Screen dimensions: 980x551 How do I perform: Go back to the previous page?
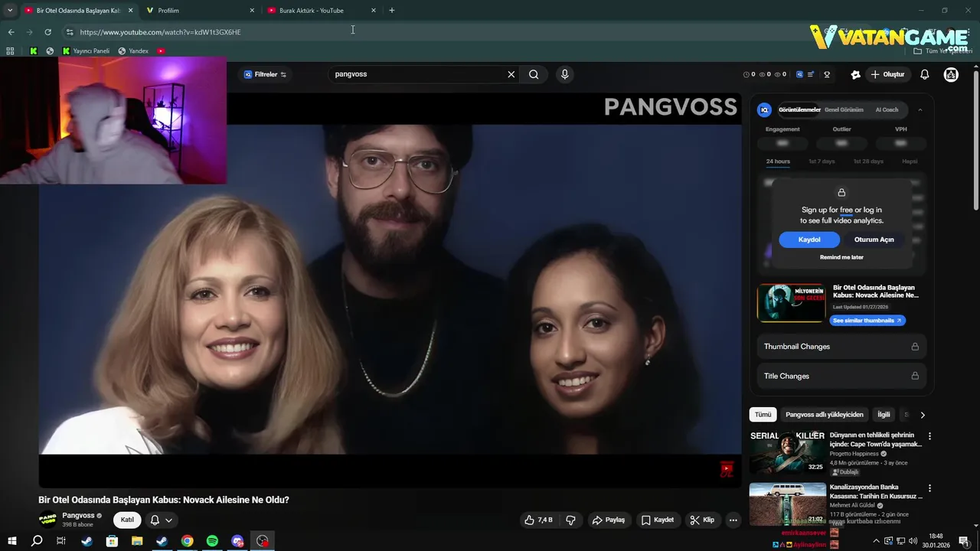[x=11, y=32]
